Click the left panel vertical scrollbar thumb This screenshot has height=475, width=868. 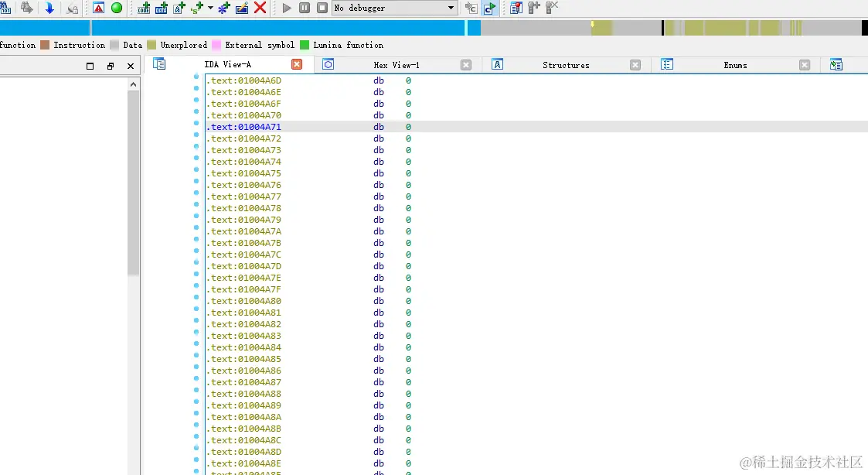click(133, 183)
